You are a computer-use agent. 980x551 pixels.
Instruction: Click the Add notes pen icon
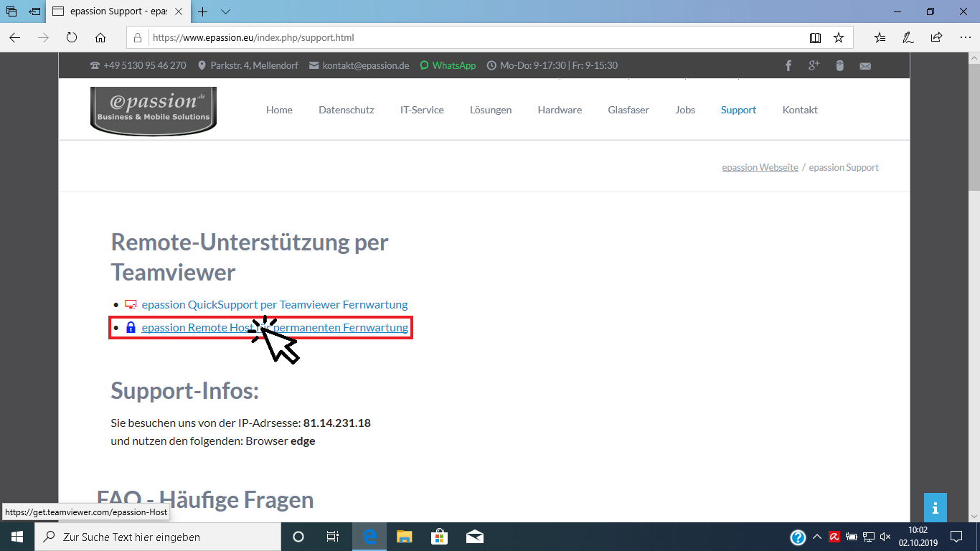click(908, 38)
